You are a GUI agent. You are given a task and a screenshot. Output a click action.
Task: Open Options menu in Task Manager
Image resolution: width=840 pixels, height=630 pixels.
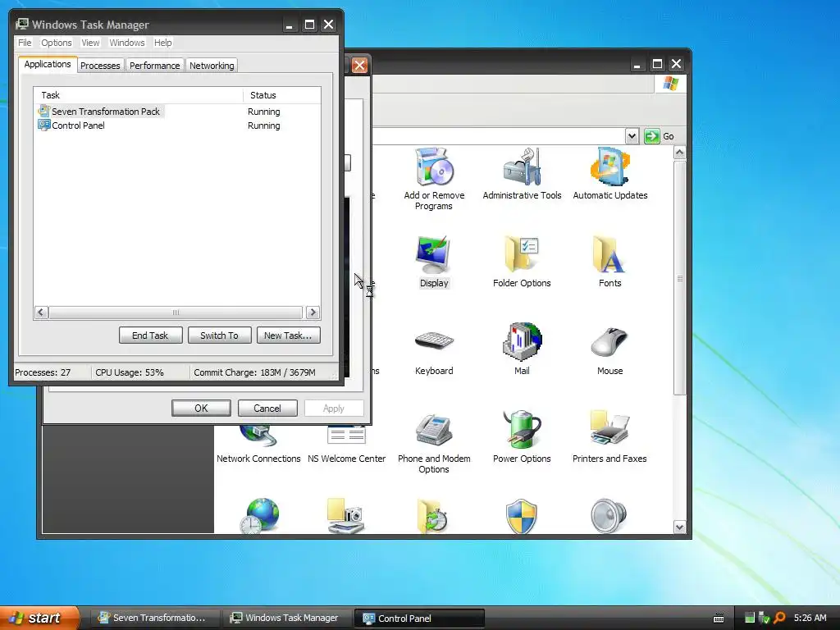click(x=57, y=43)
